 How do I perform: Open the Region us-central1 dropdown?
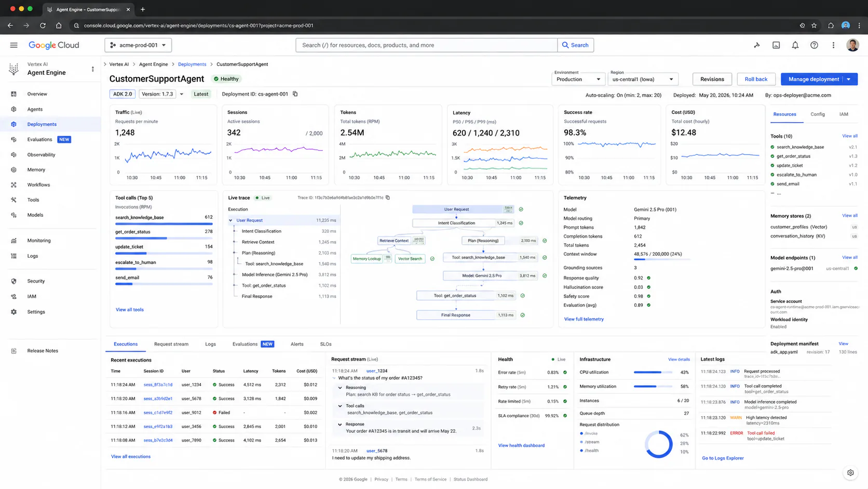643,79
